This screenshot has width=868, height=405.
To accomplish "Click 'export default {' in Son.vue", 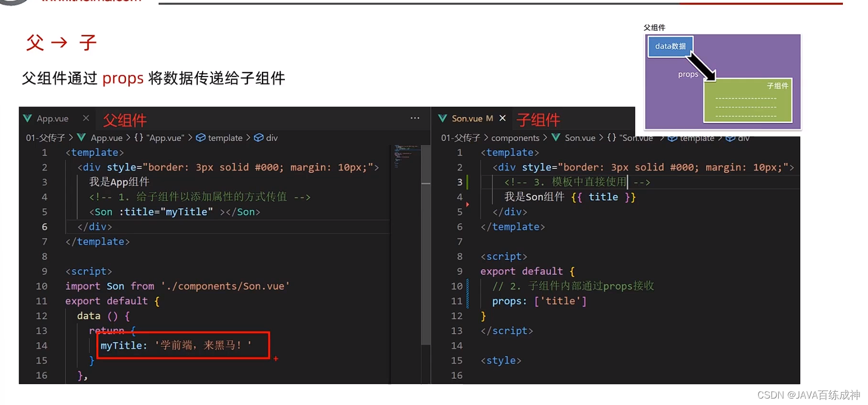I will 528,271.
